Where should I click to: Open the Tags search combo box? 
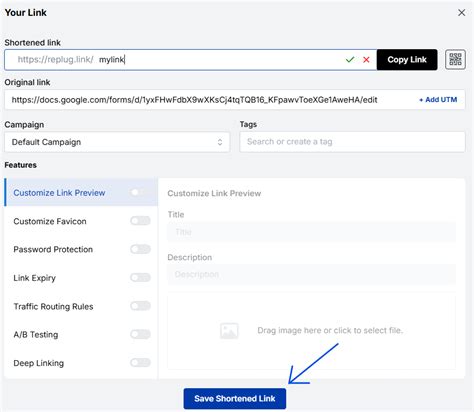(x=352, y=142)
